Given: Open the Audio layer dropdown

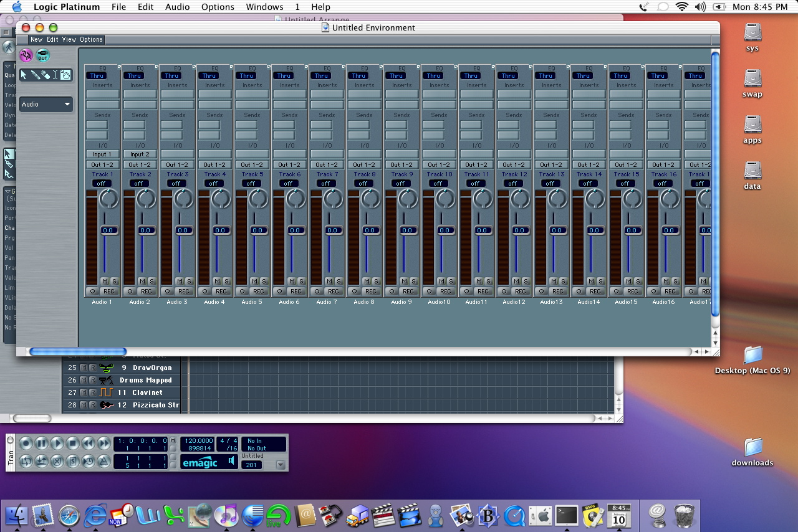Looking at the screenshot, I should pyautogui.click(x=46, y=105).
